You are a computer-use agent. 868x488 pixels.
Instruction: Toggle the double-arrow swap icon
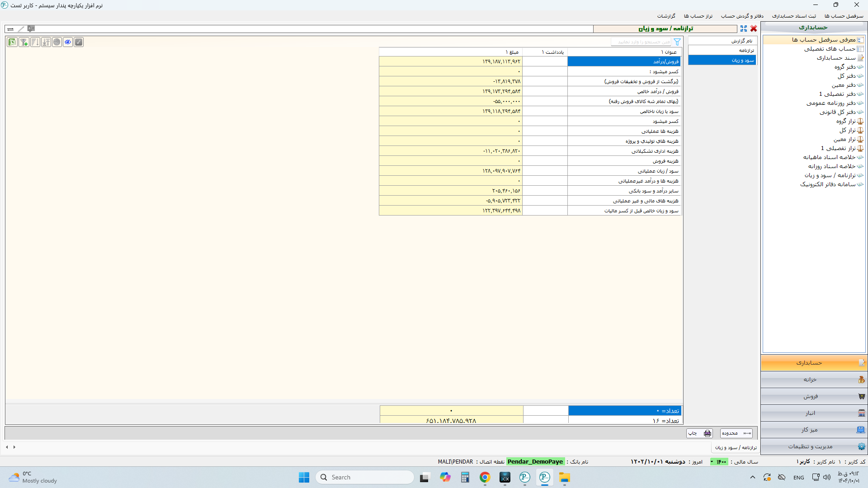(x=10, y=29)
